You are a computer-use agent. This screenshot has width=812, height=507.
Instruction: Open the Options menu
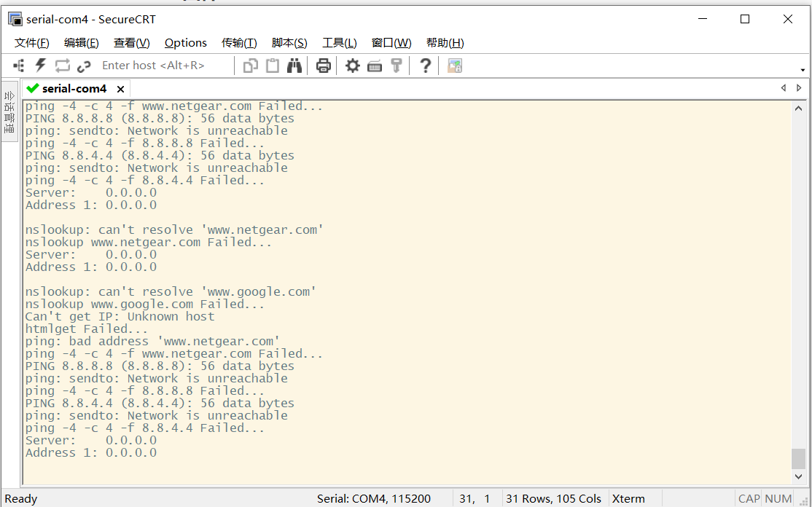[185, 43]
